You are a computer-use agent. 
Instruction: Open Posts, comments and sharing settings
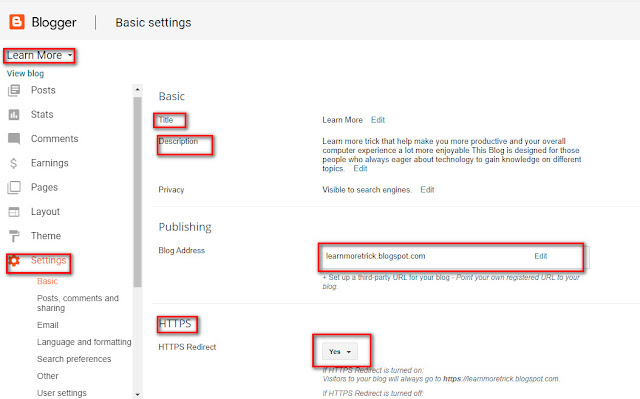pos(78,303)
